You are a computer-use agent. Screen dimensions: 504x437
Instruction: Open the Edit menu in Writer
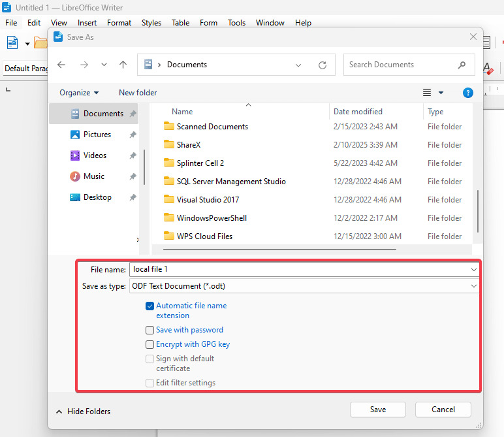pos(34,23)
